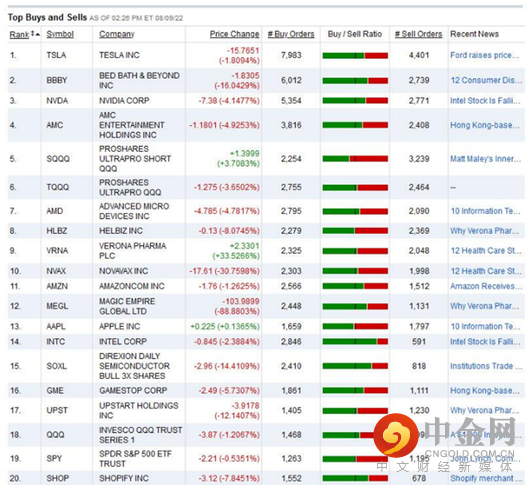Sort by # Sell Orders header

pyautogui.click(x=418, y=34)
